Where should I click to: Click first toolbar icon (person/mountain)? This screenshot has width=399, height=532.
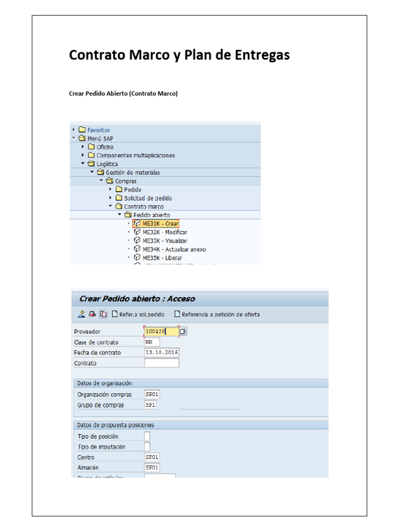pyautogui.click(x=82, y=314)
